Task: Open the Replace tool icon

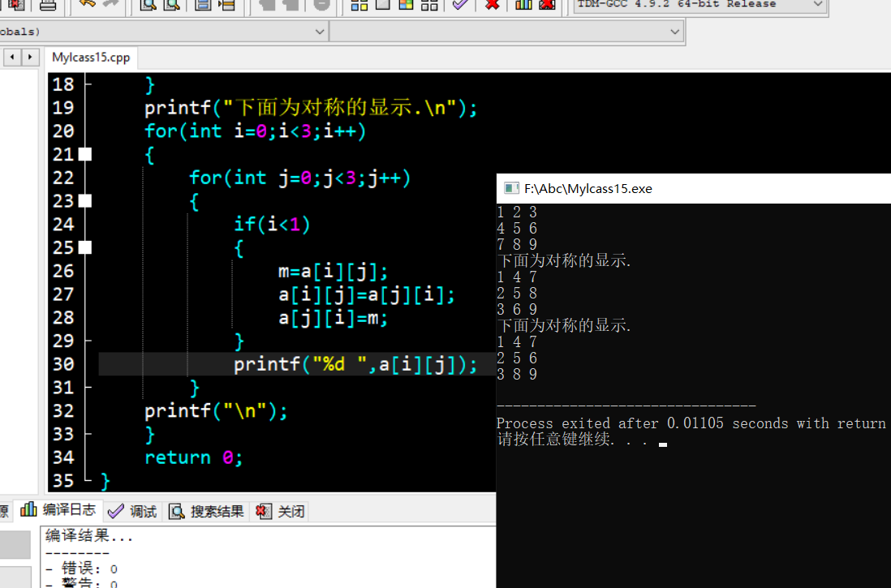Action: 171,5
